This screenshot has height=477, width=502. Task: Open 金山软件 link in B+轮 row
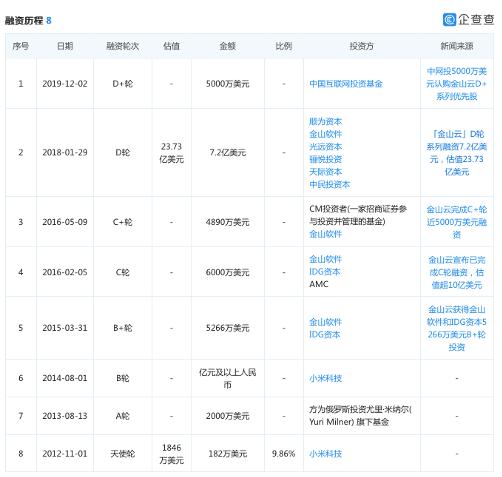coord(325,322)
